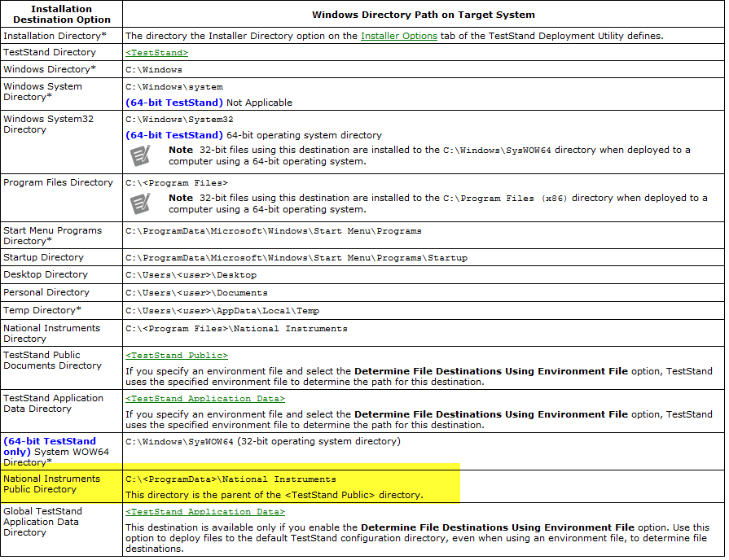Screen dimensions: 729x560
Task: Select the Installation Directory* cell
Action: click(61, 36)
